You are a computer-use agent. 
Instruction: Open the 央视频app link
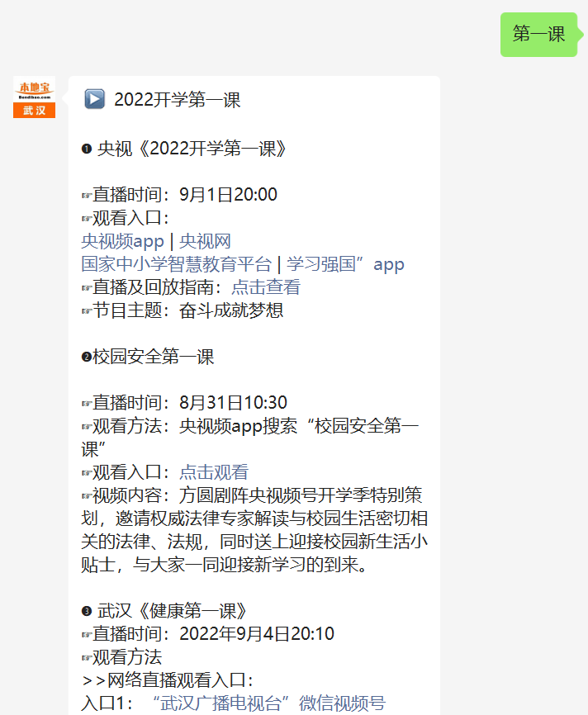[x=122, y=241]
